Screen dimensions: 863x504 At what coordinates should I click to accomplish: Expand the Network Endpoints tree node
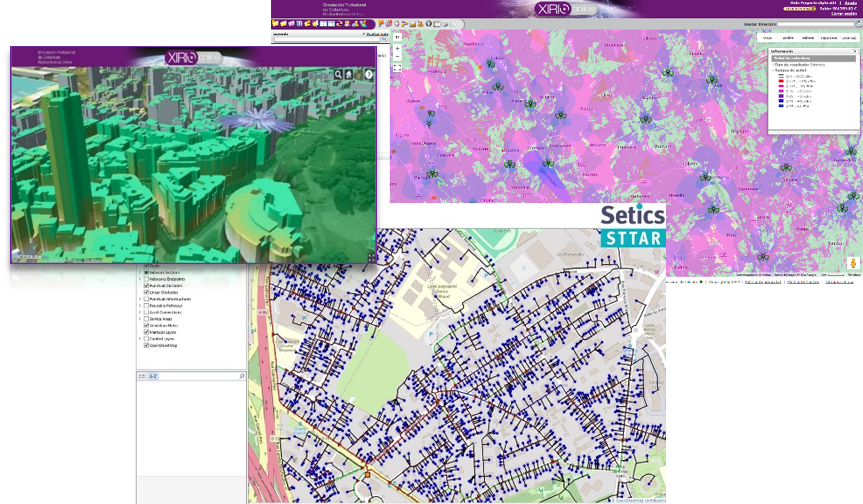coord(140,279)
